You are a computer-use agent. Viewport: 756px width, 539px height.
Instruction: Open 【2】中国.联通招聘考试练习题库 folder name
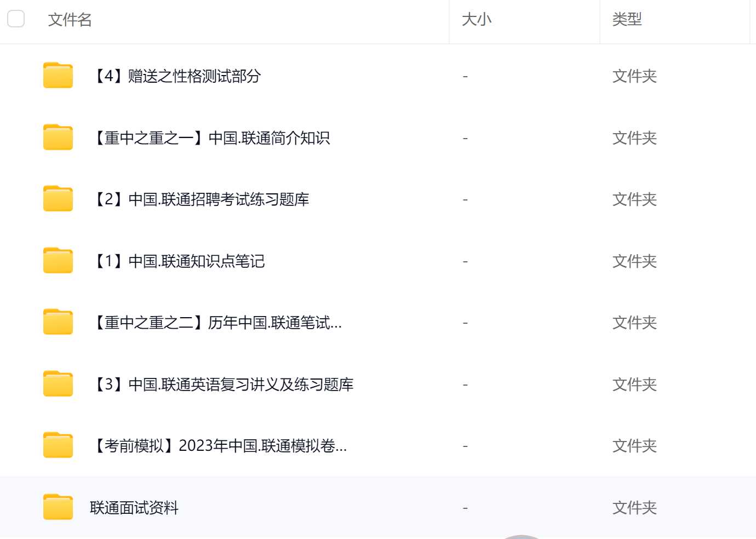pyautogui.click(x=202, y=199)
